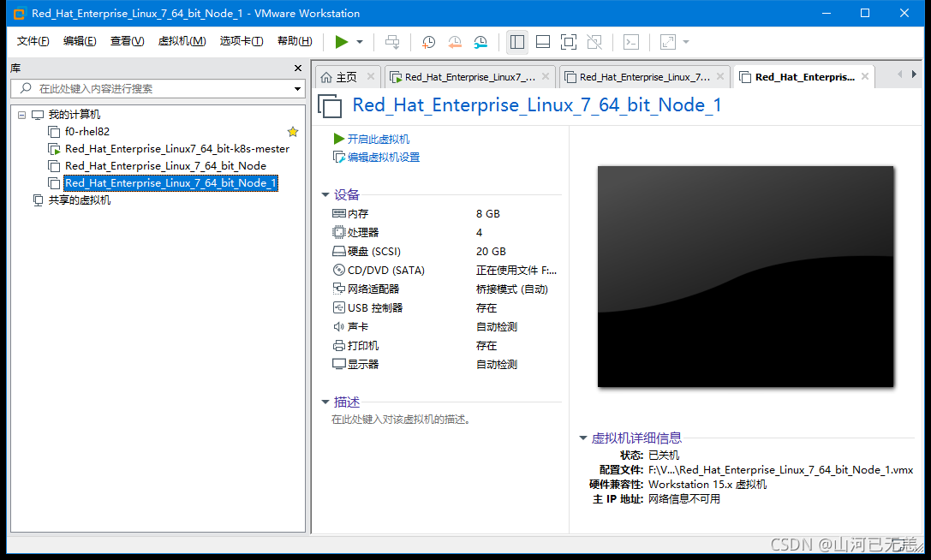Viewport: 931px width, 560px height.
Task: Click the VM description text field
Action: pos(402,420)
